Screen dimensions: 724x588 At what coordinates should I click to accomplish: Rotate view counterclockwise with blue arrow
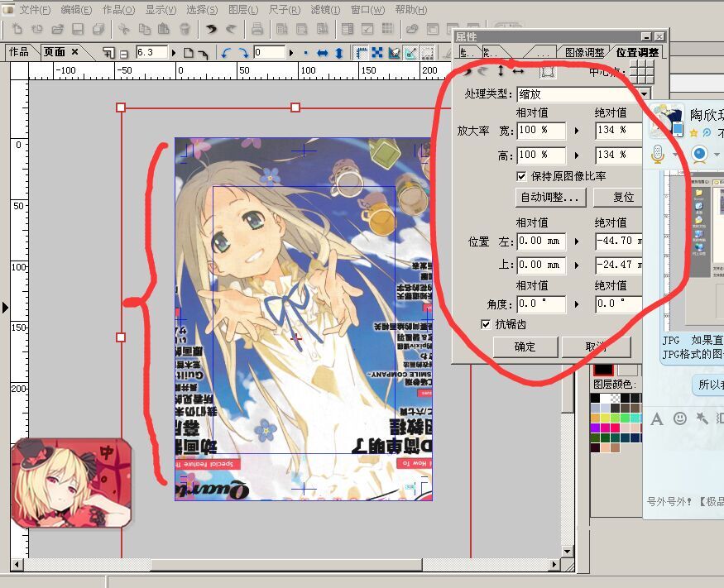pos(225,53)
